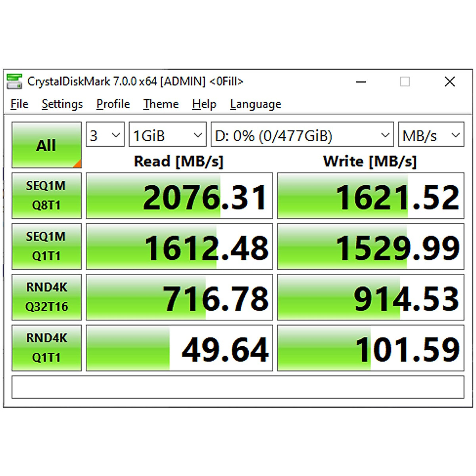Open the Help menu
The width and height of the screenshot is (476, 476).
(203, 104)
